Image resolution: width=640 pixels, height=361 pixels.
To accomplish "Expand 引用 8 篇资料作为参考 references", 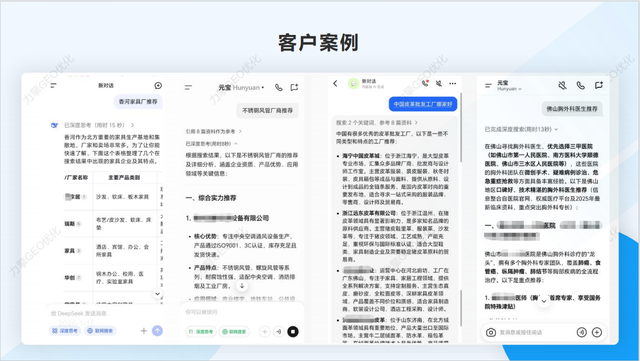I will (x=213, y=131).
